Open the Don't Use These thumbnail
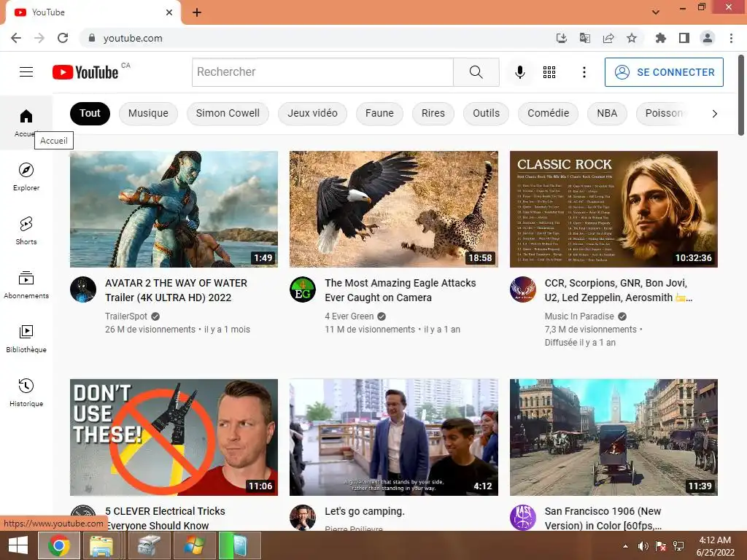Image resolution: width=747 pixels, height=560 pixels. point(174,437)
